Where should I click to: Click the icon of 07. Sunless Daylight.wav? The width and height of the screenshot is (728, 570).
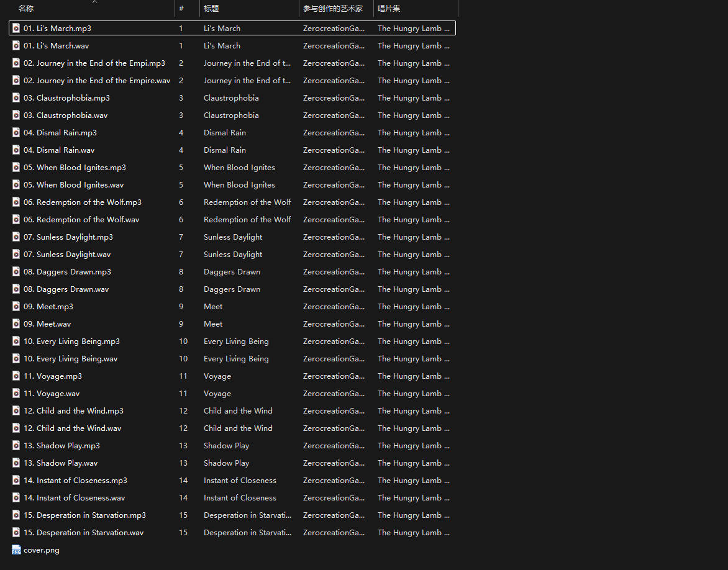tap(16, 254)
